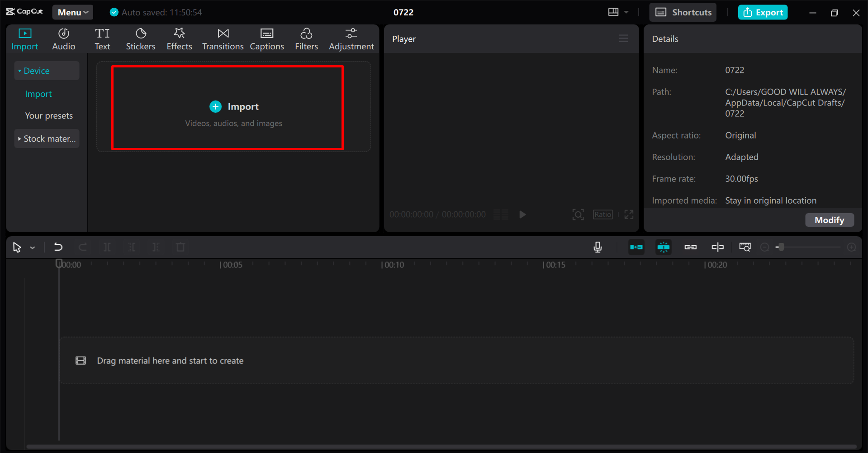This screenshot has width=868, height=453.
Task: Open the selection tool dropdown arrow
Action: coord(32,248)
